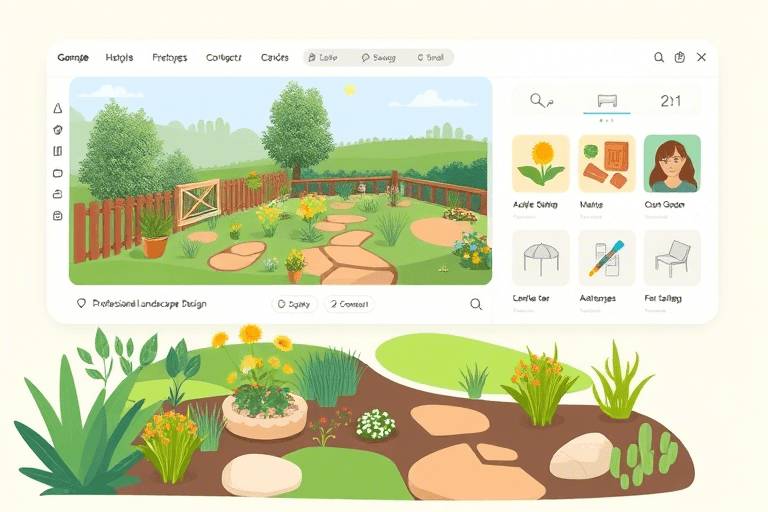Choose the sunflower plant thumbnail
Screen dimensions: 768x512
click(541, 164)
